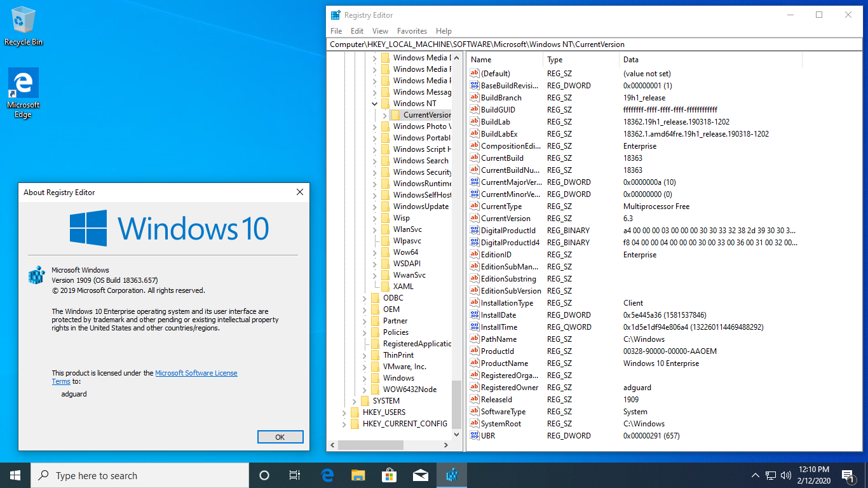Select the XAML key in tree
Viewport: 868px width, 488px height.
pos(403,287)
